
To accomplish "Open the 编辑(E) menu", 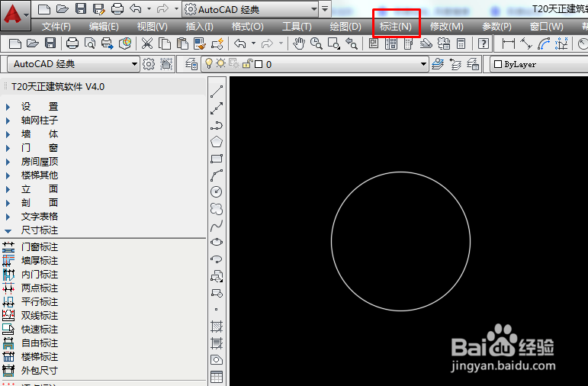I will 104,27.
